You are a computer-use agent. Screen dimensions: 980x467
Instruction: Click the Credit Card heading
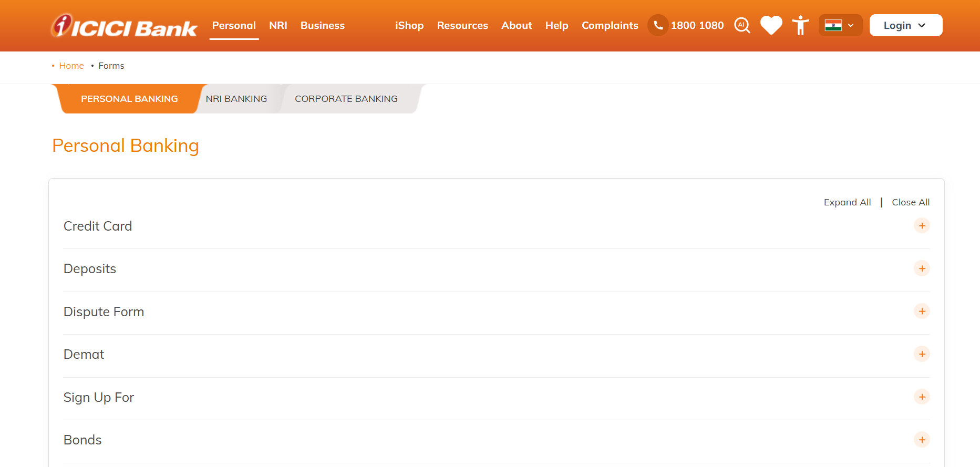point(98,226)
